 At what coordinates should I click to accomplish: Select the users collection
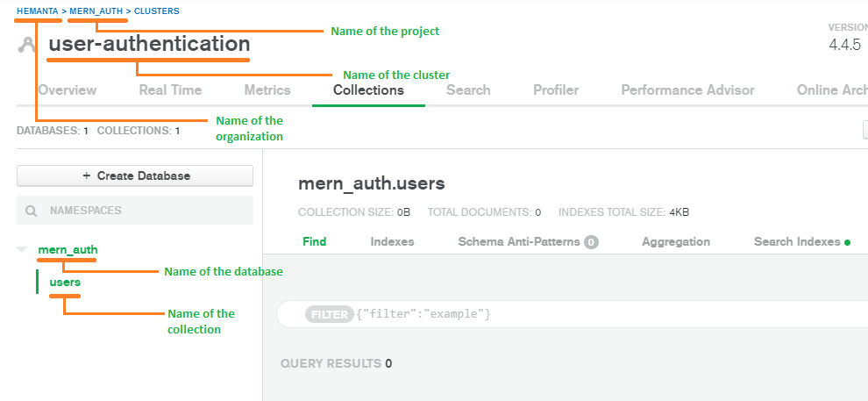pyautogui.click(x=65, y=282)
